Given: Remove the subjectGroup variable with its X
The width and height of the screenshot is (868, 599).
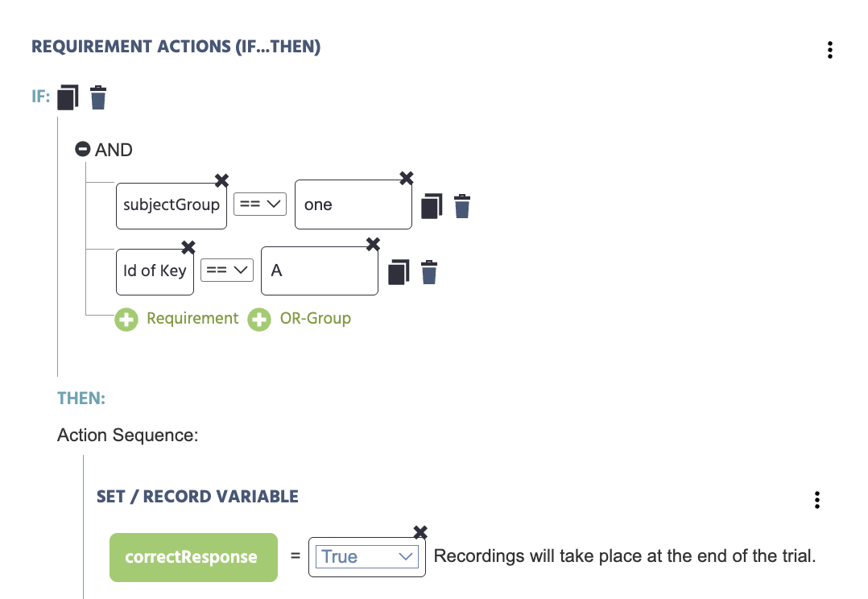Looking at the screenshot, I should click(x=221, y=180).
